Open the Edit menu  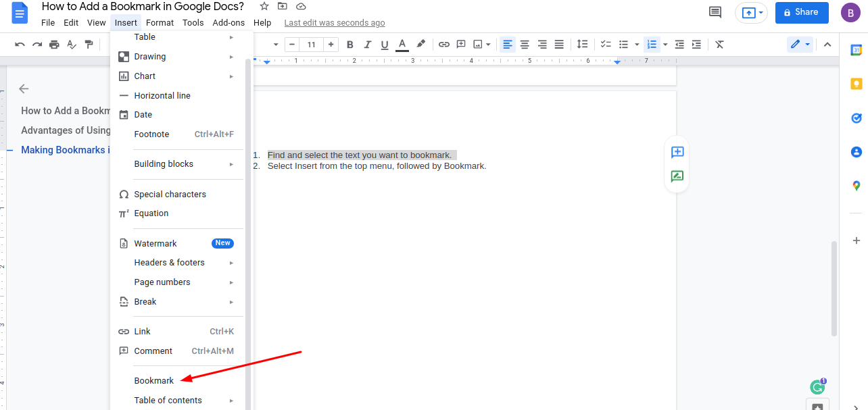[71, 22]
